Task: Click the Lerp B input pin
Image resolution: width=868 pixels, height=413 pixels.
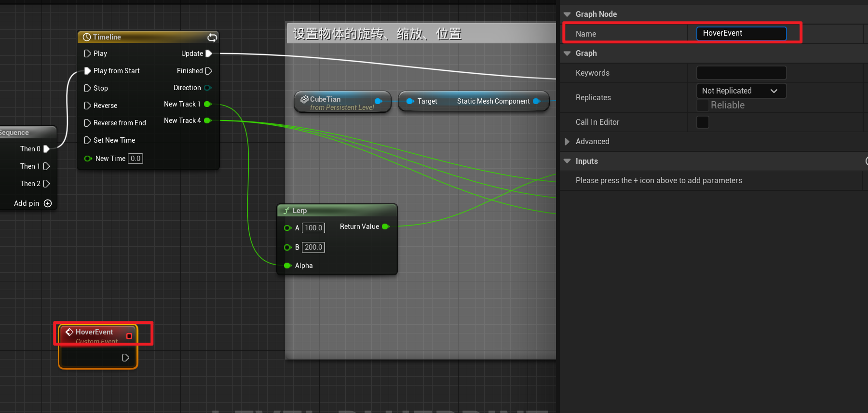Action: [x=288, y=247]
